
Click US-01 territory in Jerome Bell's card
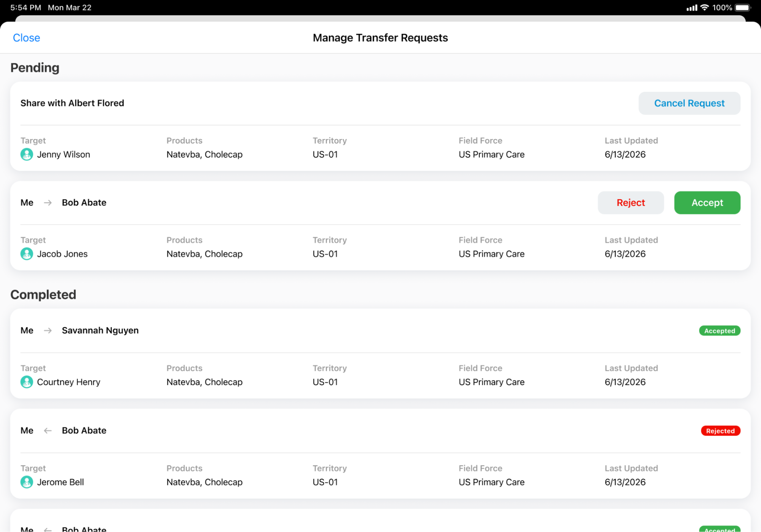325,482
